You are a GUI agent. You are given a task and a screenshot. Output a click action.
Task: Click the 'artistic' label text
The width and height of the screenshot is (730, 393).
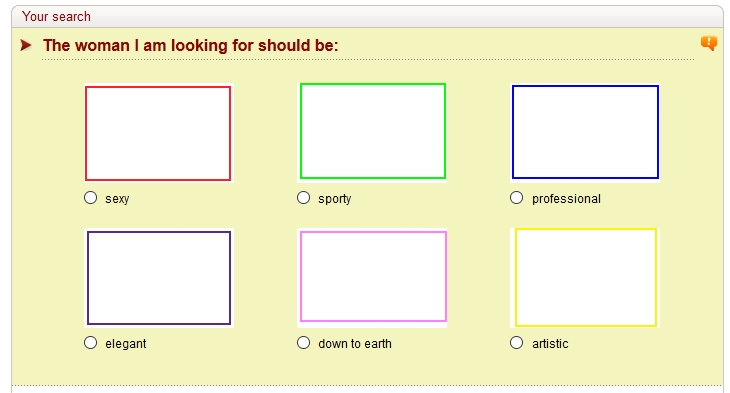pyautogui.click(x=550, y=344)
